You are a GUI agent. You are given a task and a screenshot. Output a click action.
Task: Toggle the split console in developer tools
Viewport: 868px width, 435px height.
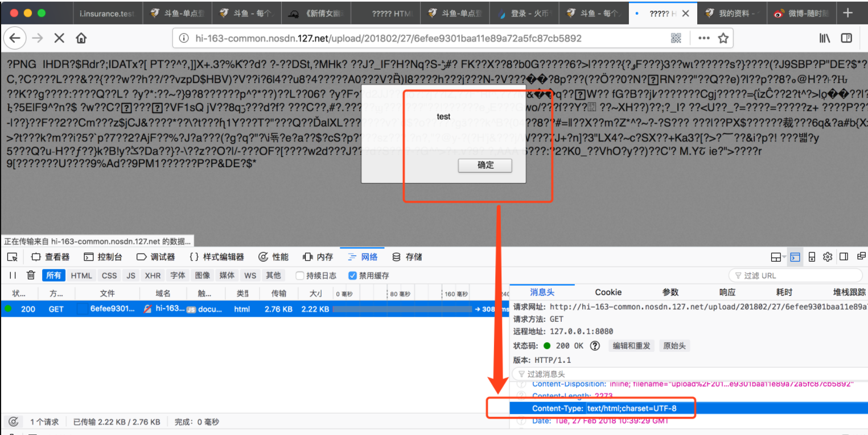click(x=795, y=257)
